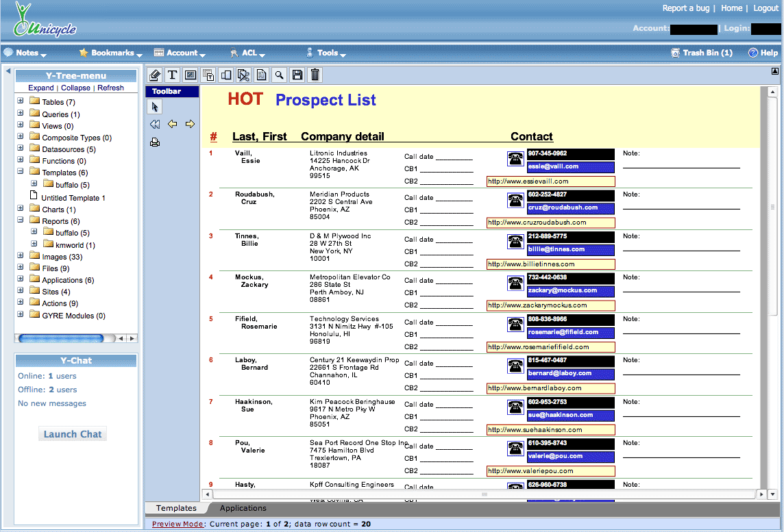Click the text tool T icon
784x532 pixels.
pos(173,75)
